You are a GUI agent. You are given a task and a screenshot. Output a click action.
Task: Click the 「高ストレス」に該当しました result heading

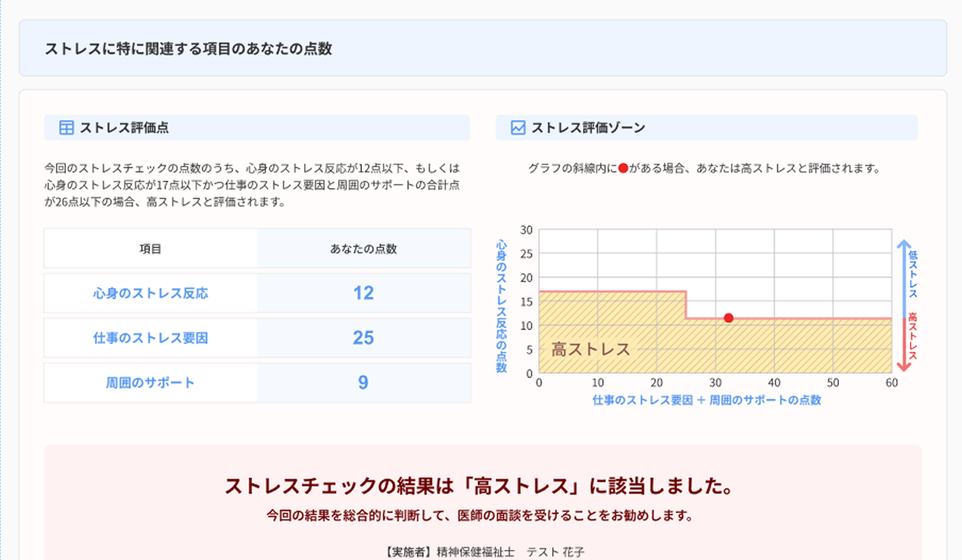479,486
